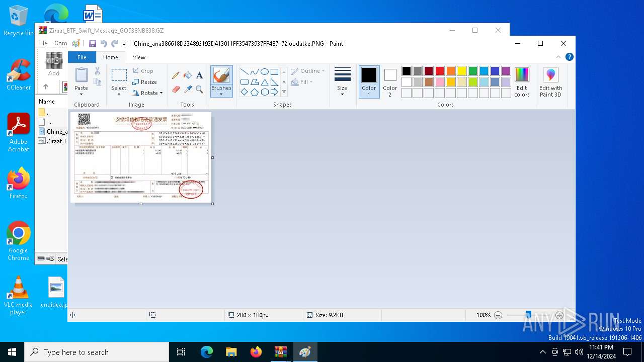Open Microsoft Edge from taskbar
This screenshot has height=362, width=644.
click(x=207, y=352)
